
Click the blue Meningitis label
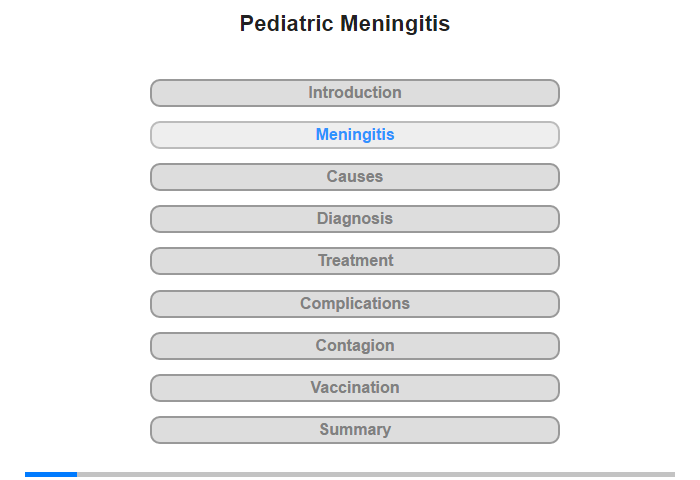click(355, 135)
